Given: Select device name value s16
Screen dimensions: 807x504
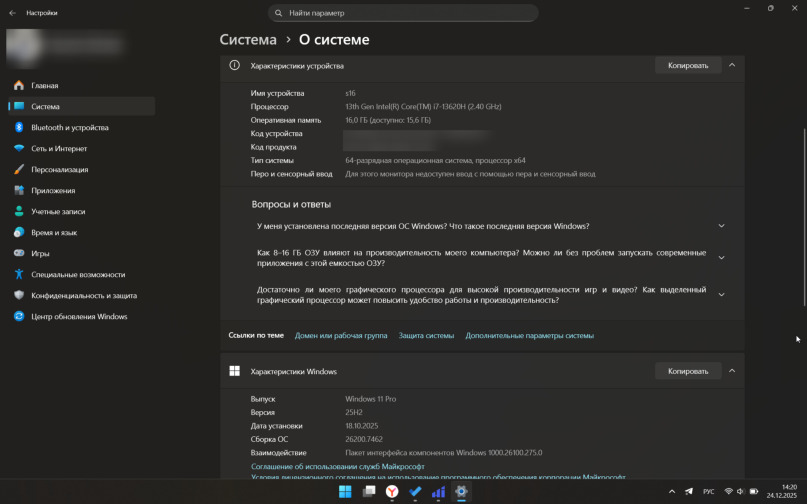Looking at the screenshot, I should click(350, 93).
